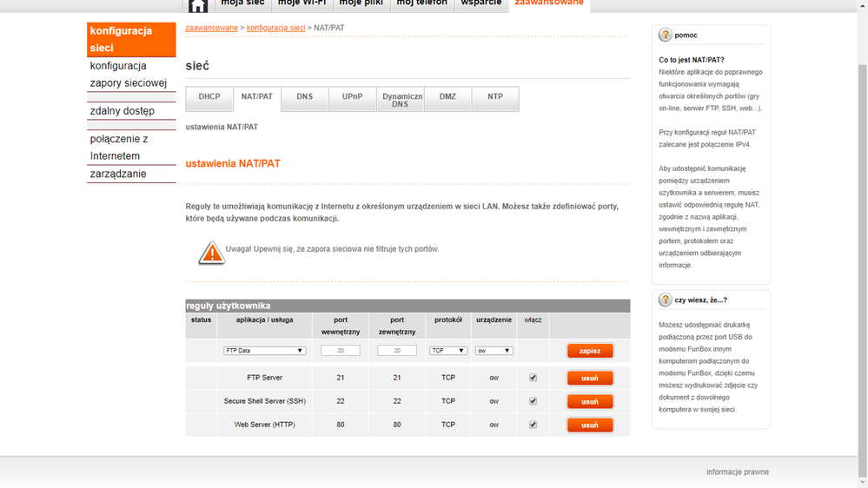Image resolution: width=868 pixels, height=488 pixels.
Task: Open the urządzenie device dropdown
Action: tap(494, 351)
